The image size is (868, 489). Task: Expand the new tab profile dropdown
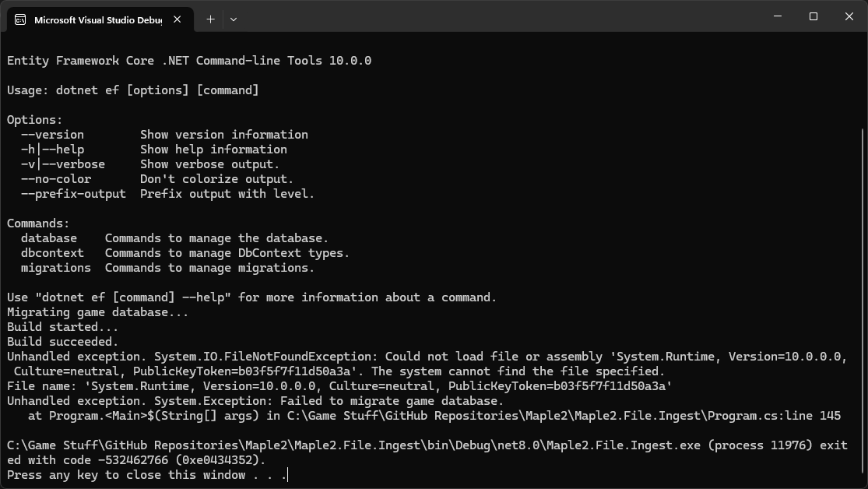click(x=234, y=19)
